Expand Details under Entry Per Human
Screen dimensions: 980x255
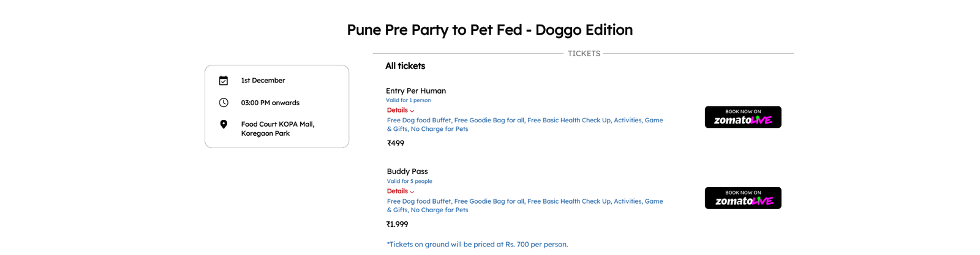pyautogui.click(x=398, y=110)
